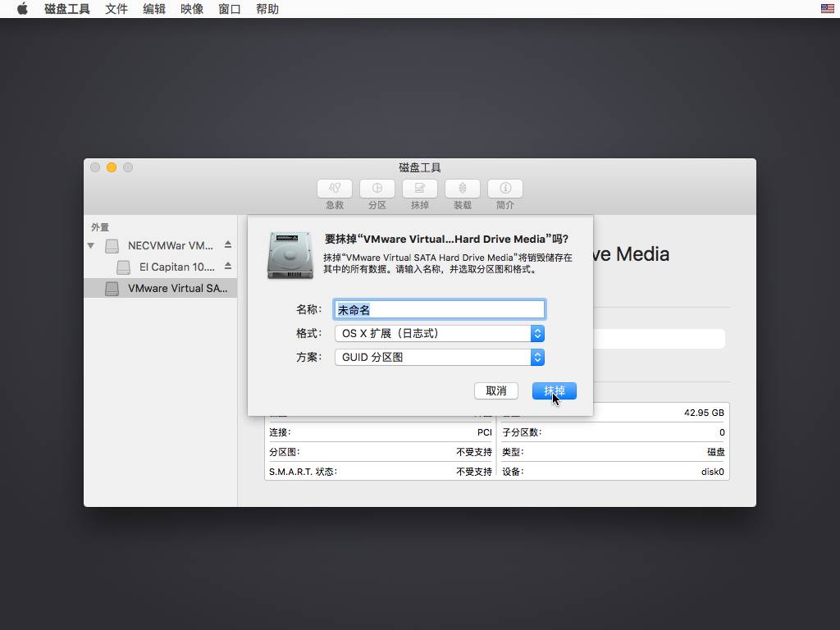Click the 磁盘 type value

click(715, 452)
